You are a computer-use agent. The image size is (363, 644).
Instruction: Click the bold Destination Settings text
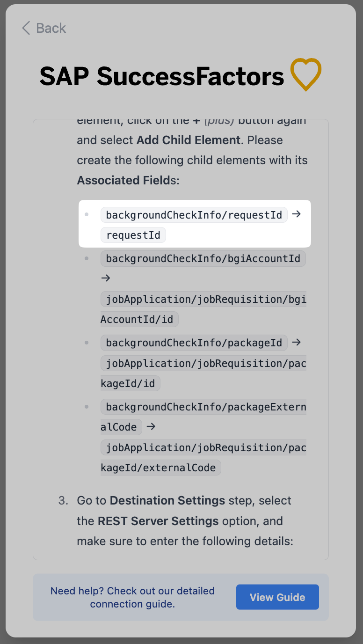(167, 500)
